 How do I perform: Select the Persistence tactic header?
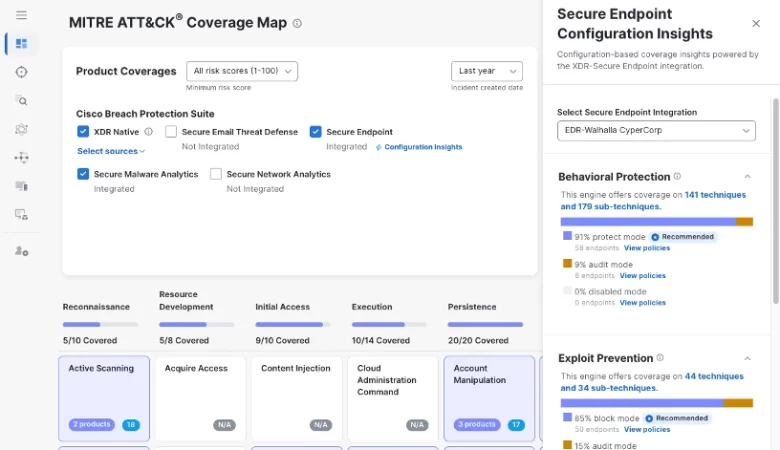click(472, 307)
